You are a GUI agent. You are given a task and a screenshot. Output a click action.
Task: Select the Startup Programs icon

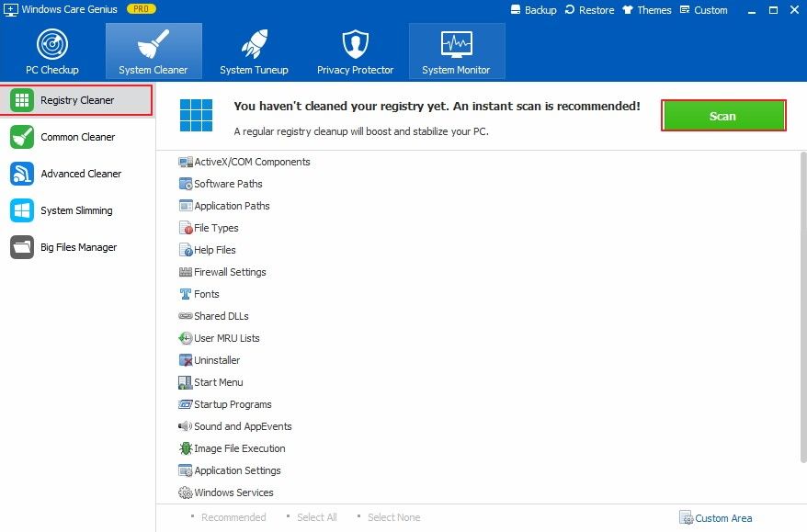pos(186,404)
